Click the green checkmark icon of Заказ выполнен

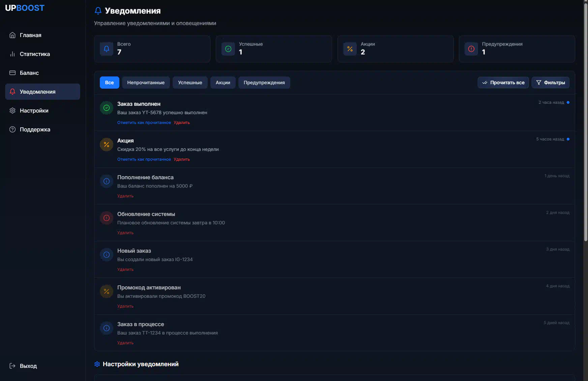107,108
